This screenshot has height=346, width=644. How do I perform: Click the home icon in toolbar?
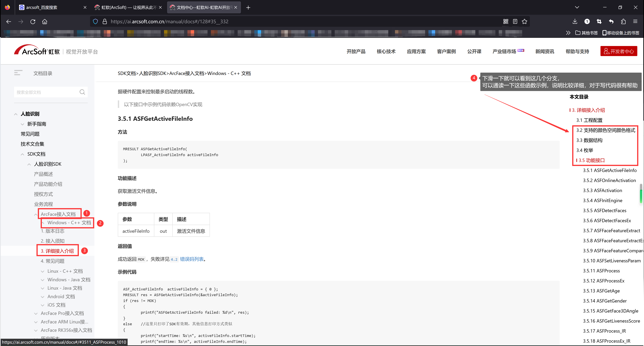[45, 22]
